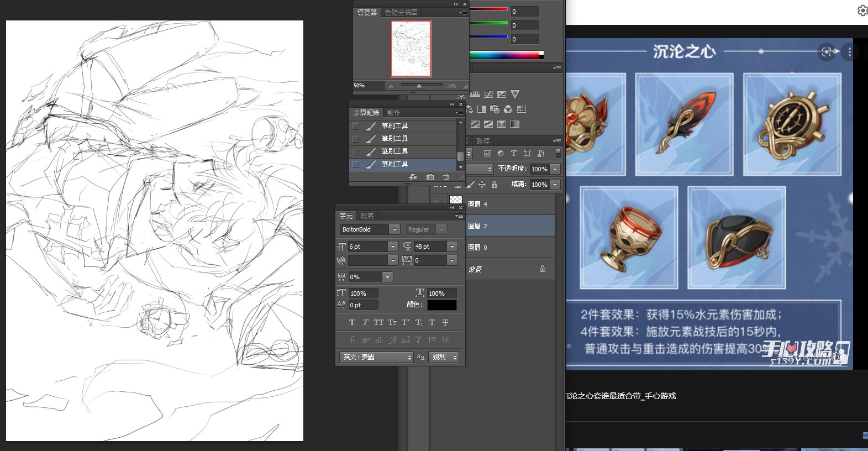868x451 pixels.
Task: Apply All Caps TT style
Action: click(x=378, y=323)
